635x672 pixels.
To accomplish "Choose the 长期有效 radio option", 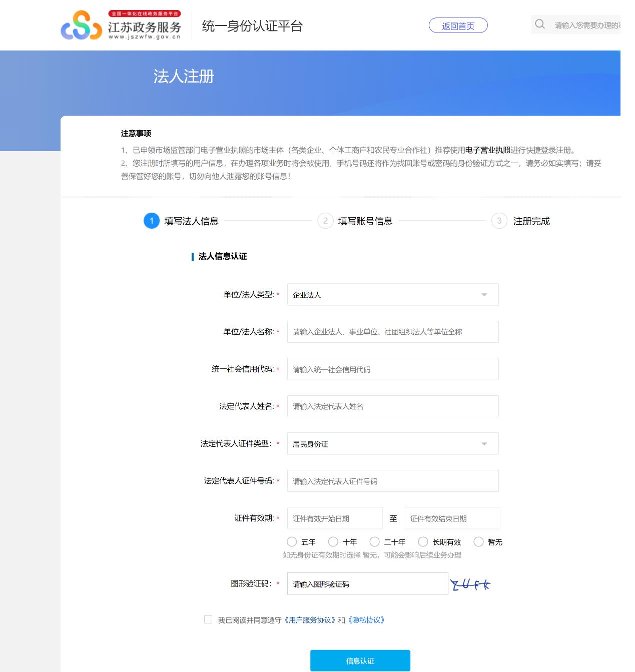I will pos(423,542).
